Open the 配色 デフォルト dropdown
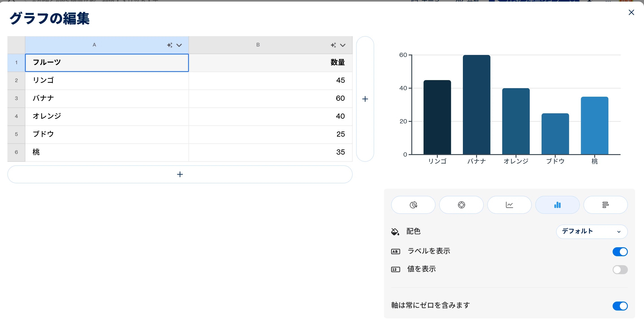644x326 pixels. (x=592, y=231)
